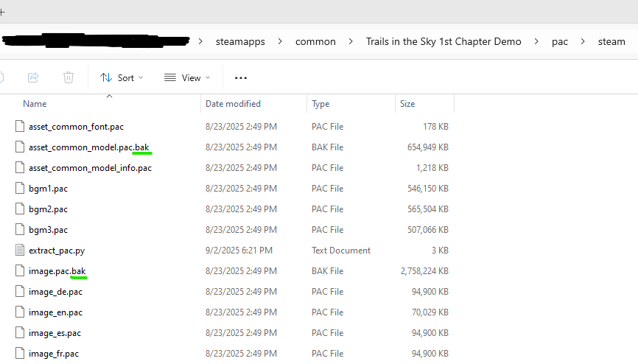Click the Text Document type cell
The height and width of the screenshot is (364, 638).
(341, 251)
